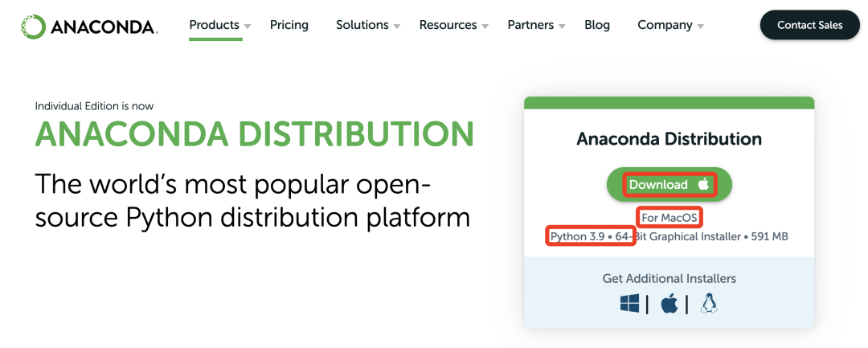Select the Linux penguin installer icon
The height and width of the screenshot is (348, 868).
(x=709, y=303)
